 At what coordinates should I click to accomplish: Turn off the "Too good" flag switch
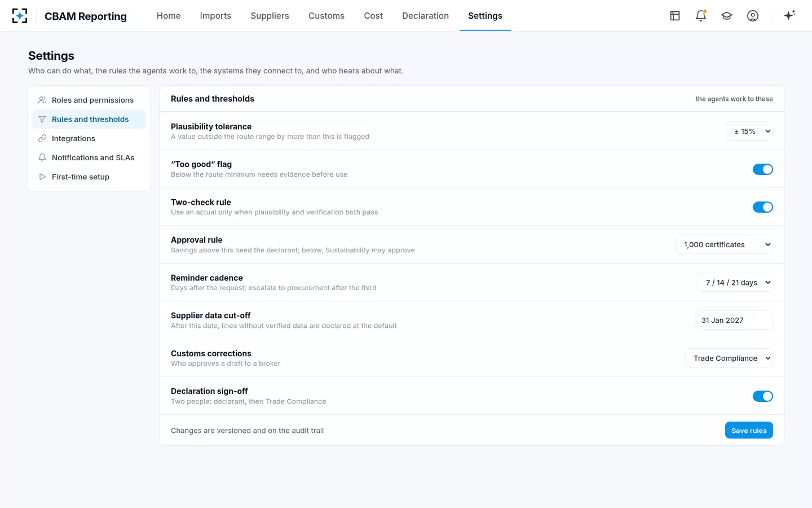point(762,169)
